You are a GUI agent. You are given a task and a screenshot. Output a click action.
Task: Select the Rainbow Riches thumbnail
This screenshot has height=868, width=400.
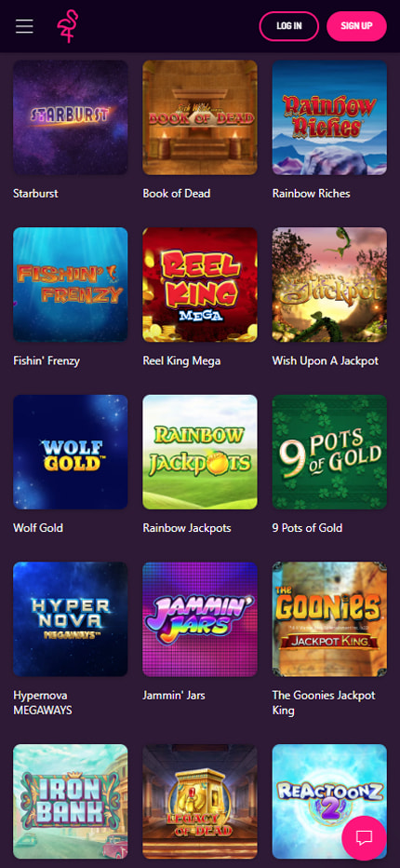tap(329, 117)
